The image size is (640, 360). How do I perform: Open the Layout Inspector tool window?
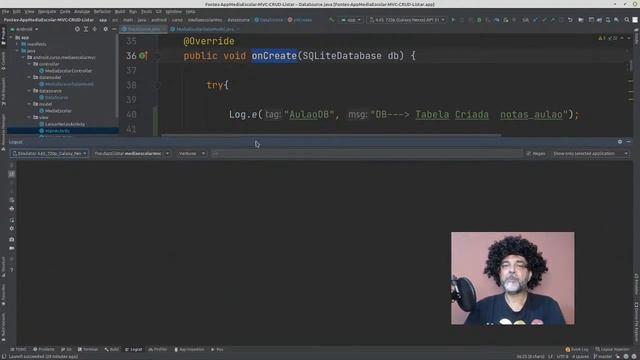coord(612,349)
